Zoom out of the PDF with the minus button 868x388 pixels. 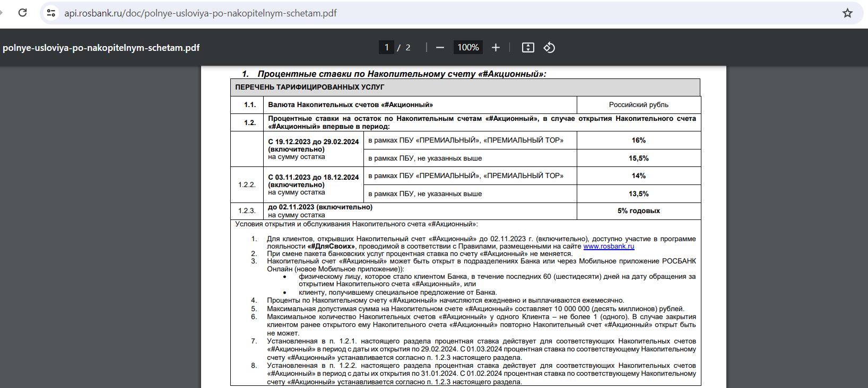pyautogui.click(x=440, y=48)
